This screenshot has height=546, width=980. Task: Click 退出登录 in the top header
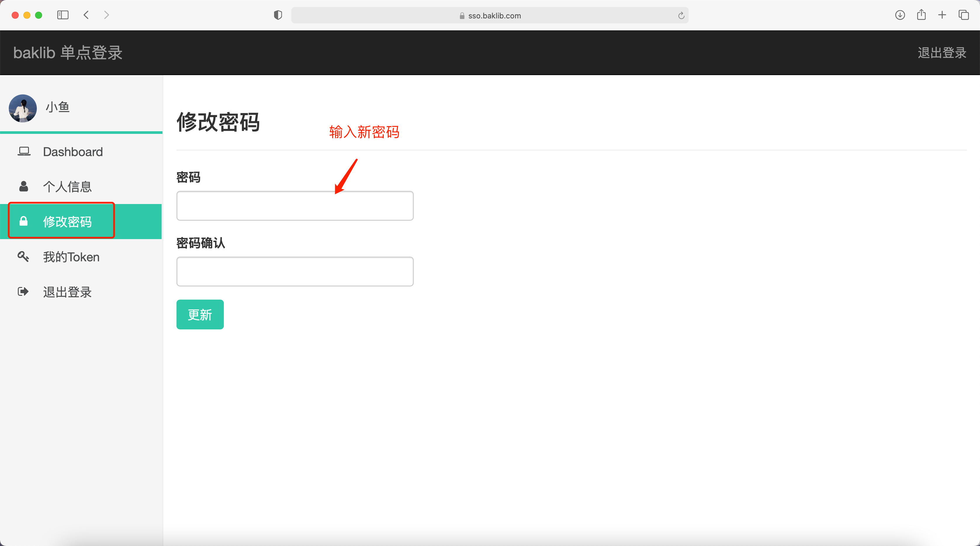(942, 53)
